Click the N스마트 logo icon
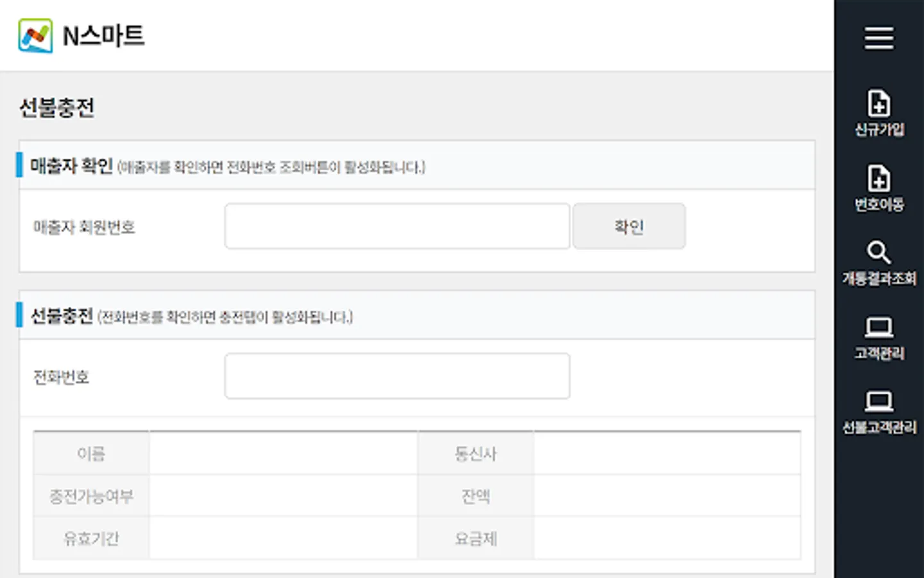The height and width of the screenshot is (578, 924). [35, 36]
